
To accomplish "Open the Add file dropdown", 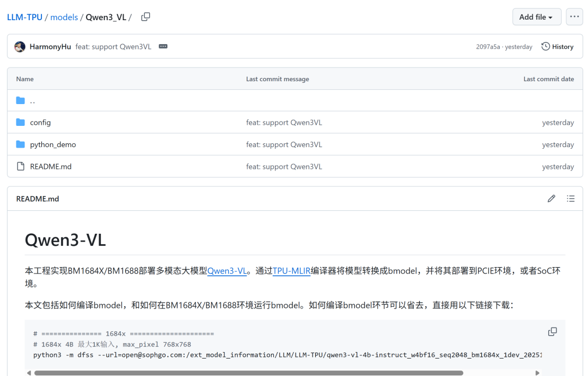I will click(x=536, y=17).
